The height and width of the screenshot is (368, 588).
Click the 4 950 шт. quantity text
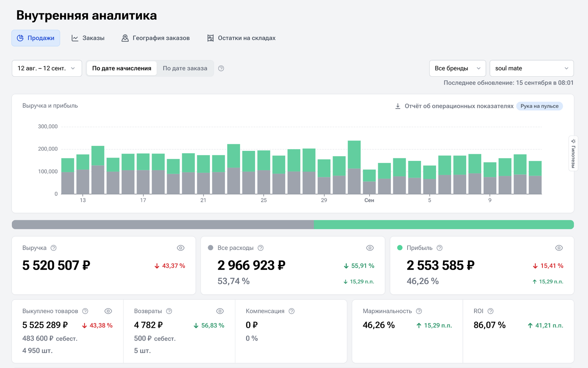coord(38,351)
